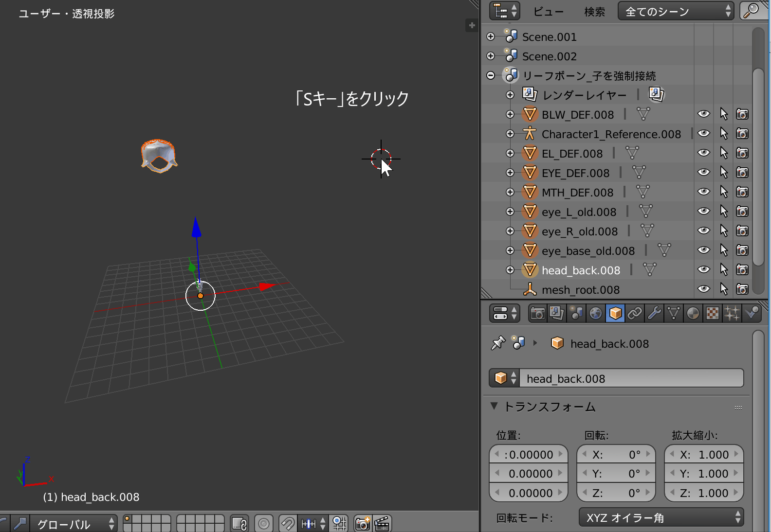The image size is (771, 532).
Task: Click the object name field head_back.008
Action: coord(631,378)
